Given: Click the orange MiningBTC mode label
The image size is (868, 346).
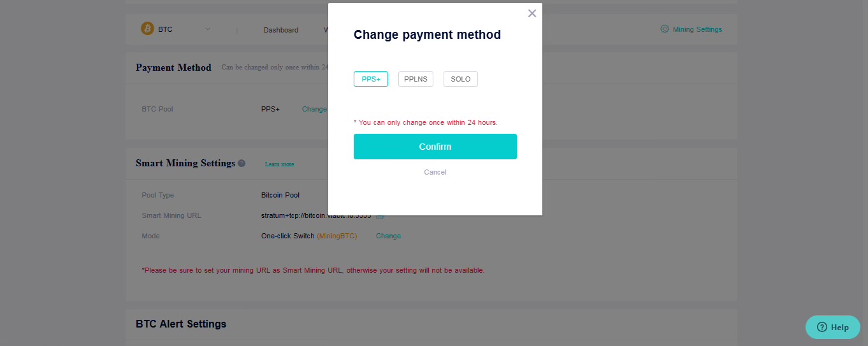Looking at the screenshot, I should point(336,236).
